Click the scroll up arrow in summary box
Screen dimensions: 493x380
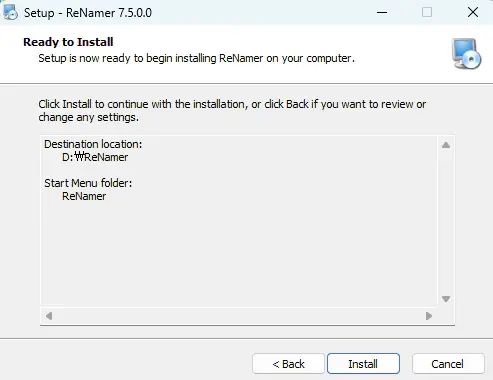point(446,145)
